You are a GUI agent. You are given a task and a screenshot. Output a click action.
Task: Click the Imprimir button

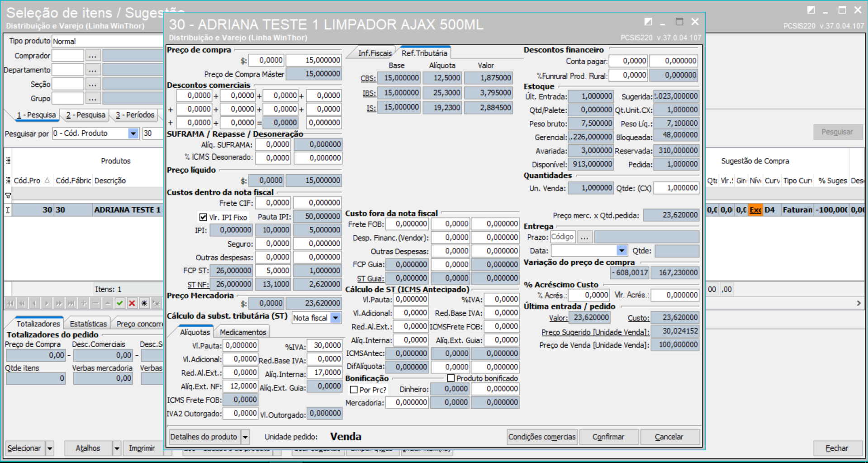[x=142, y=448]
